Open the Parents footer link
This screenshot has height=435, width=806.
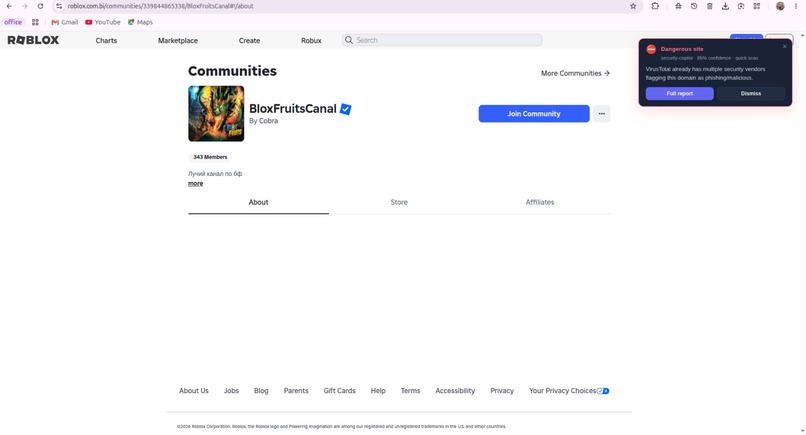click(x=296, y=391)
